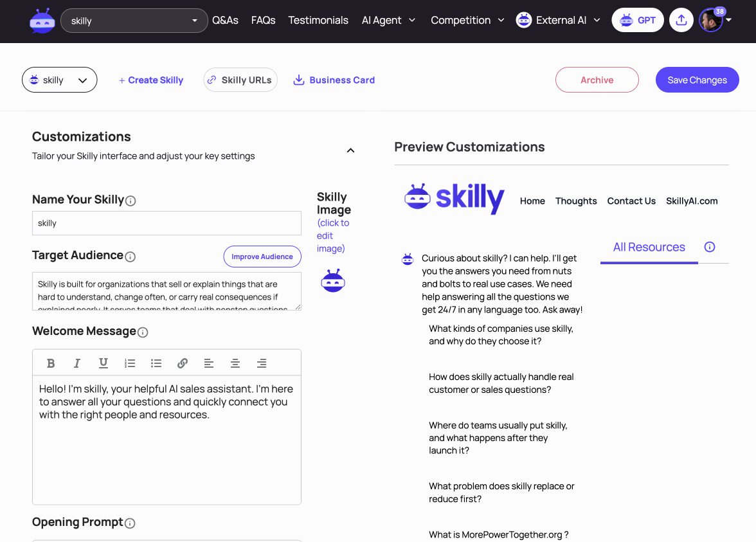Screen dimensions: 756x542
Task: Toggle underline in Welcome Message toolbar
Action: tap(103, 363)
